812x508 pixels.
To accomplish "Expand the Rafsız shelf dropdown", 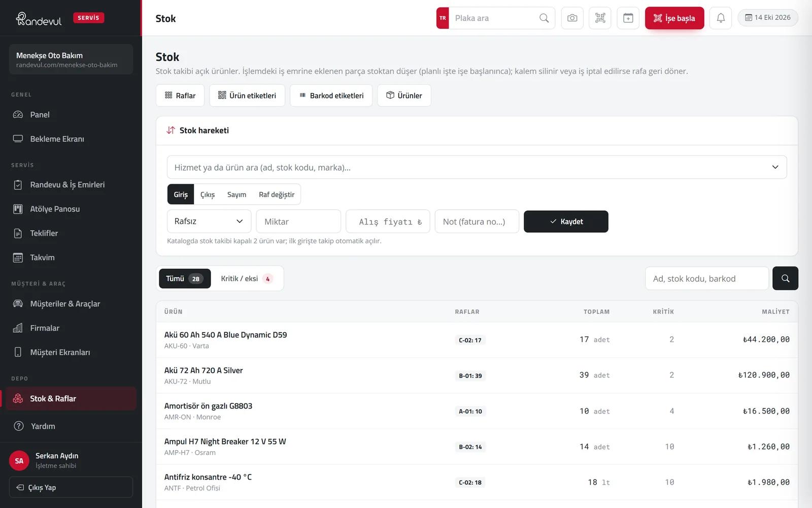I will click(209, 221).
